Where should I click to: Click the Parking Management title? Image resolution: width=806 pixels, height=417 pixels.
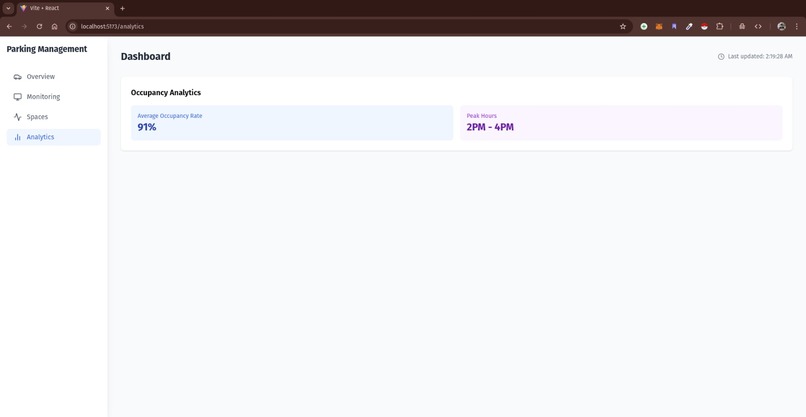coord(47,49)
